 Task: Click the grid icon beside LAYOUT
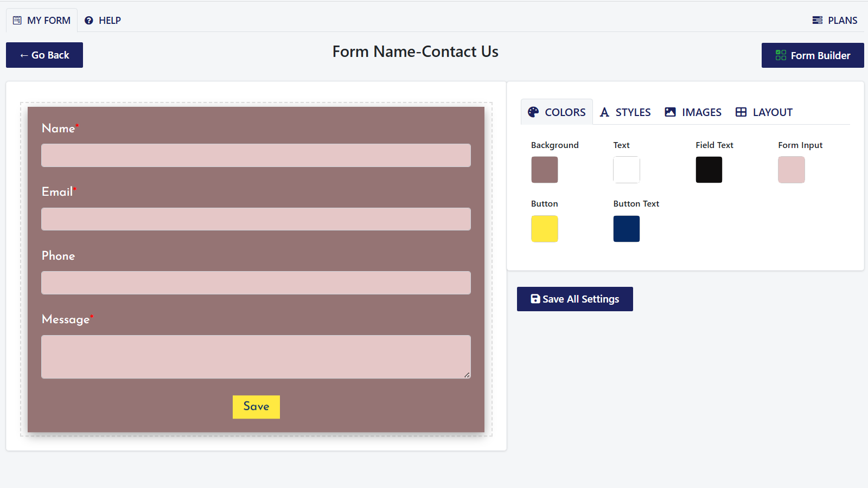click(x=741, y=112)
